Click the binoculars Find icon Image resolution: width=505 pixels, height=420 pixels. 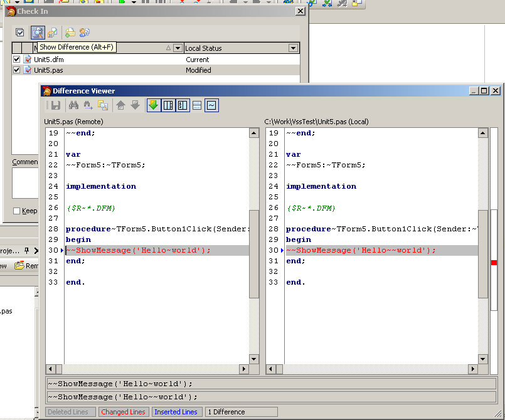[73, 105]
